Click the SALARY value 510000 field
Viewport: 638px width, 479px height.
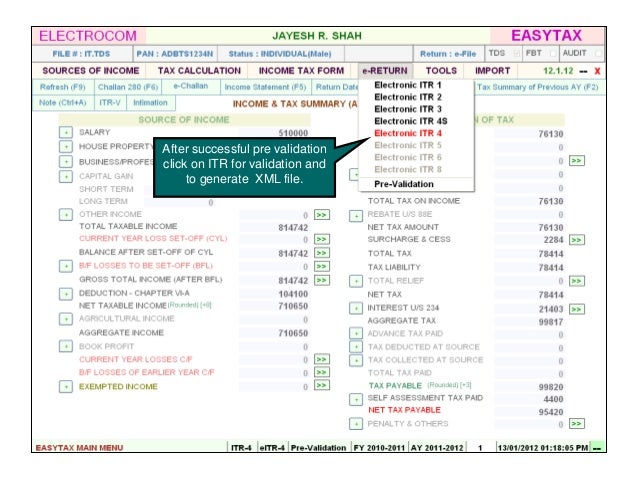pyautogui.click(x=274, y=133)
